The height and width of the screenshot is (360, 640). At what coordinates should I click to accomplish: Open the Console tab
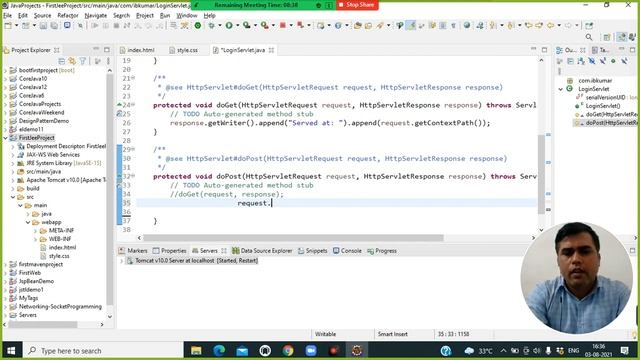click(x=347, y=251)
